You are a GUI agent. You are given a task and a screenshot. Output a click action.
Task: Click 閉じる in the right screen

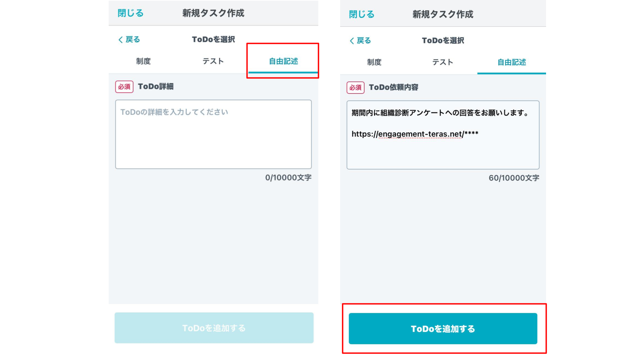362,14
